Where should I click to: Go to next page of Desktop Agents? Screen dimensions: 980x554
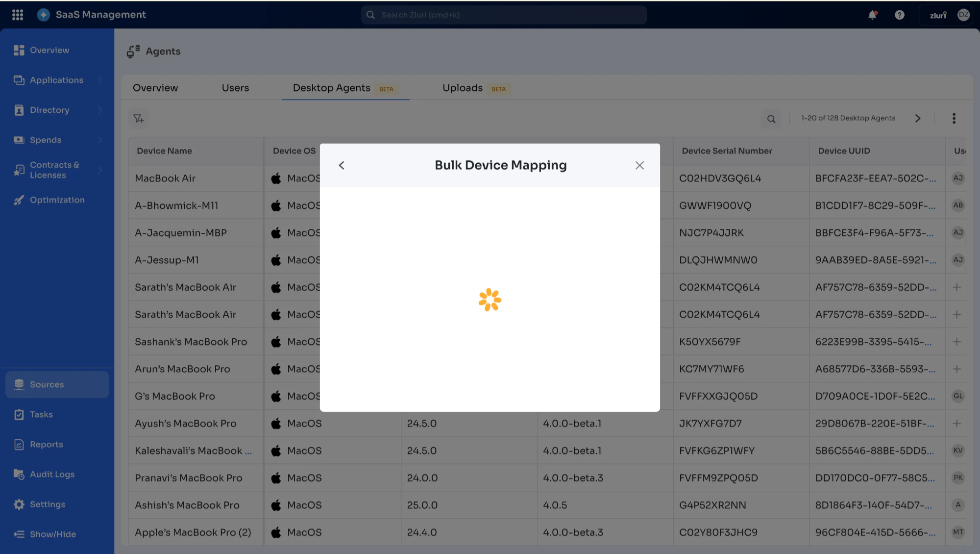[x=918, y=118]
